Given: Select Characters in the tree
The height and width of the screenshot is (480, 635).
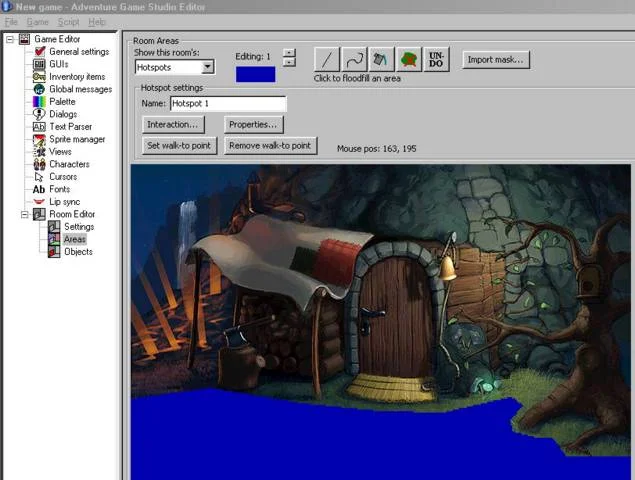Looking at the screenshot, I should (x=69, y=164).
